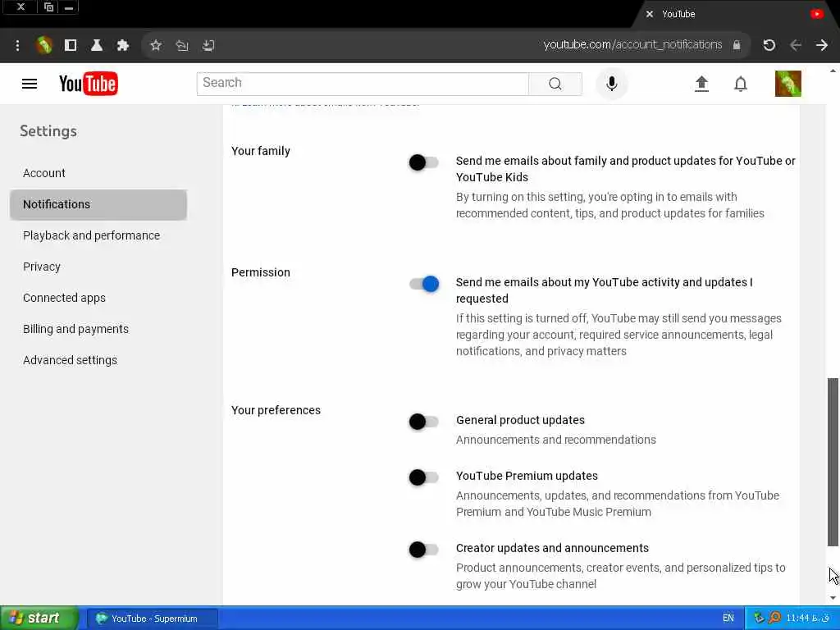Open the browser side panel
The width and height of the screenshot is (840, 630).
(x=71, y=46)
